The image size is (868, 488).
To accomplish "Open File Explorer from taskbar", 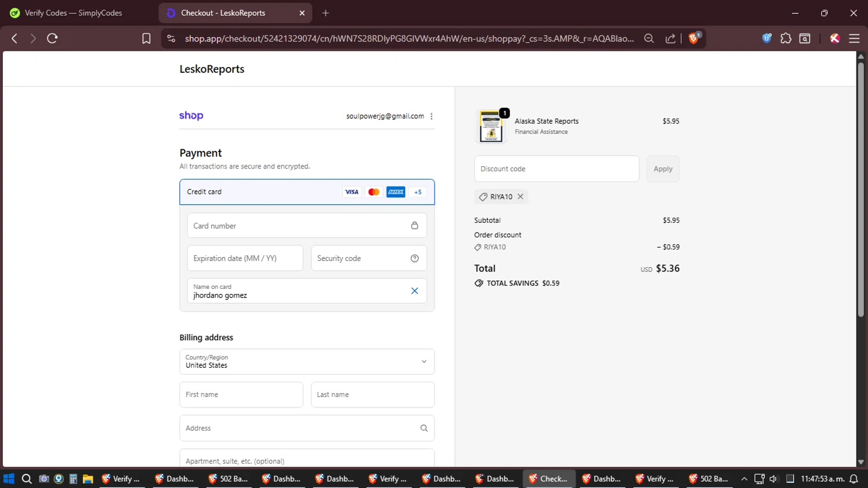I will click(x=88, y=479).
